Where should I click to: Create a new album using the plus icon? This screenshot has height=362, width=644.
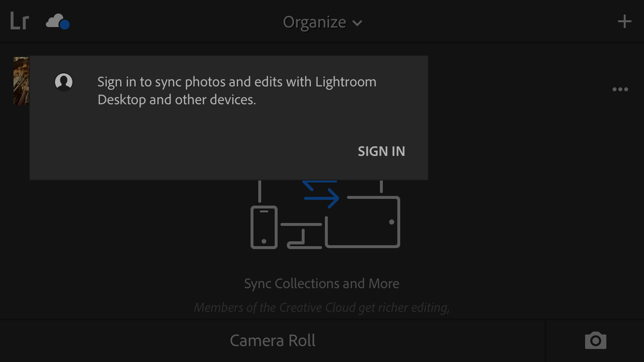[x=624, y=21]
